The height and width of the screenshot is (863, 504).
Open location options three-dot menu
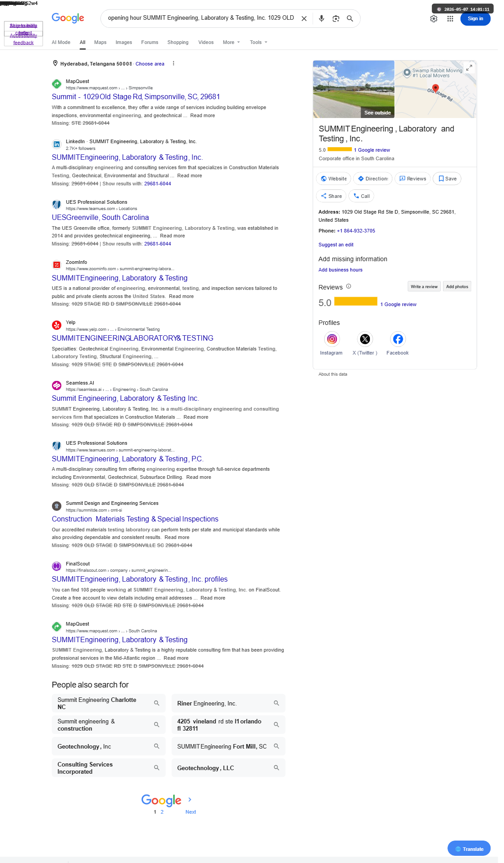(174, 64)
